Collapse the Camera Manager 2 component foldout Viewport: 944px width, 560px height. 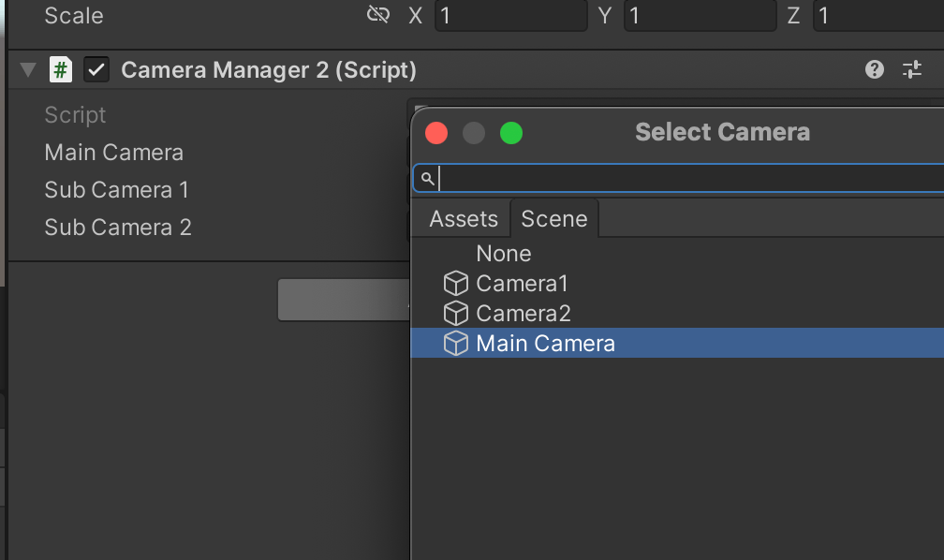click(28, 70)
